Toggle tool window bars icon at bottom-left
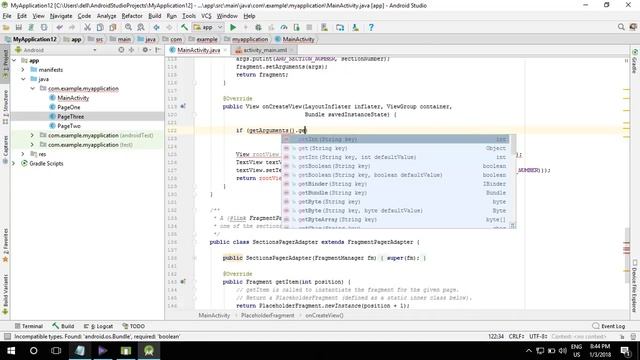640x360 pixels. [x=7, y=336]
